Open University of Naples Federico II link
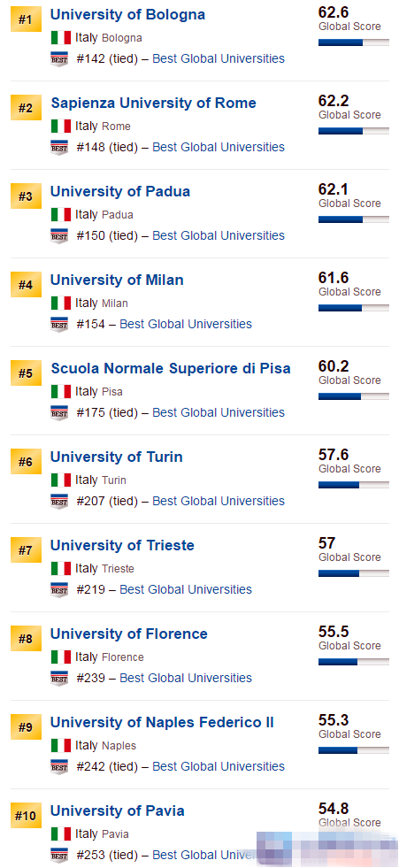 (162, 722)
